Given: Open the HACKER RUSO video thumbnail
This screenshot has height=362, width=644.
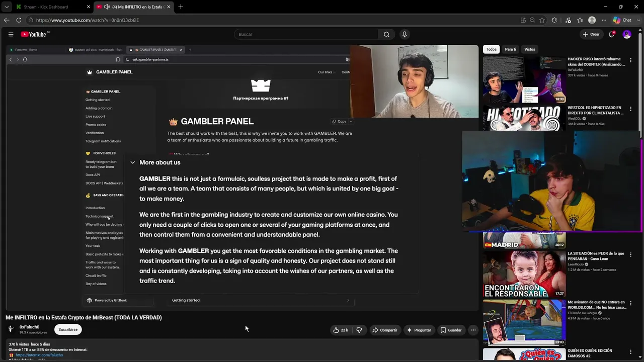Looking at the screenshot, I should (524, 79).
